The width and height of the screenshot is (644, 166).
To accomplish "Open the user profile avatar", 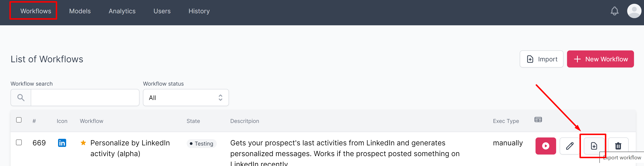I will pyautogui.click(x=634, y=11).
